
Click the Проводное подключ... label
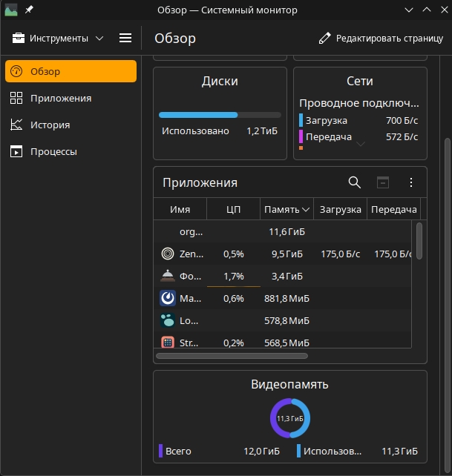(359, 103)
